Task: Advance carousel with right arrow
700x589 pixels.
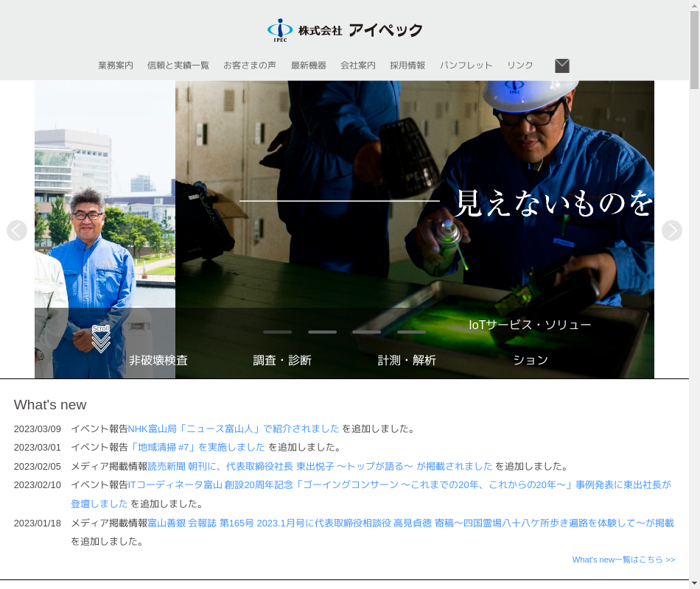Action: 671,230
